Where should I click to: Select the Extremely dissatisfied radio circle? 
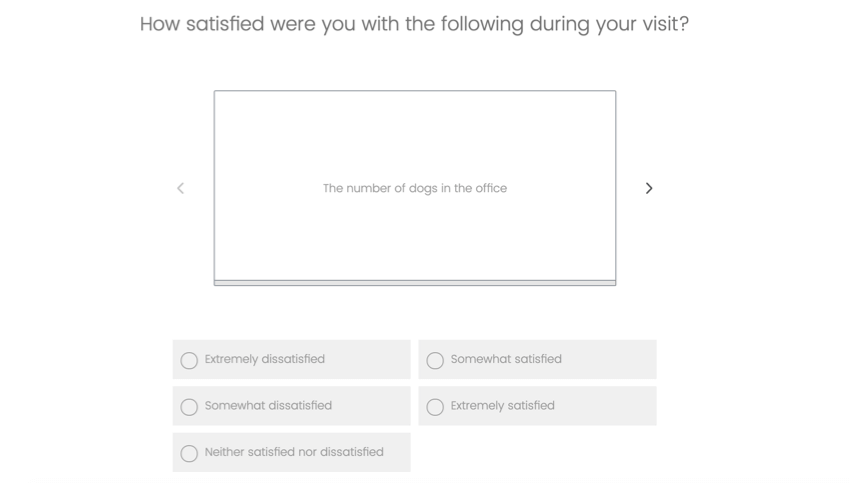coord(189,360)
